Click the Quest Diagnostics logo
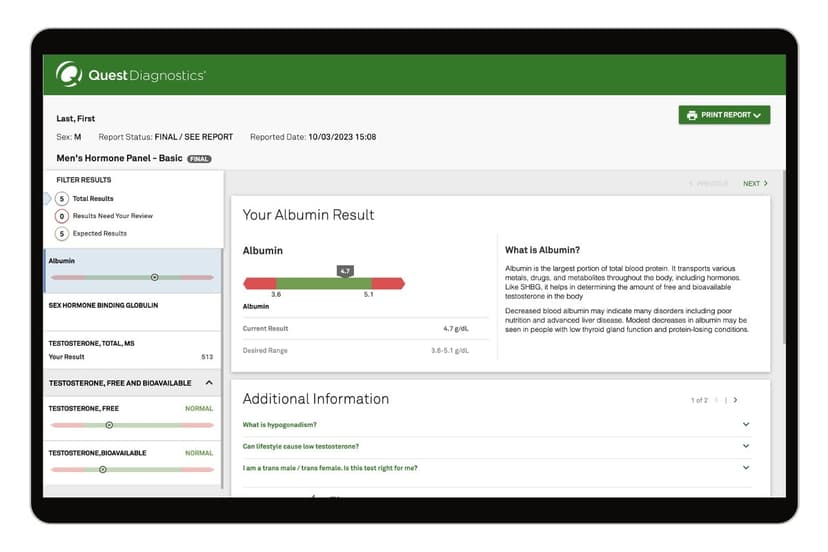 pyautogui.click(x=131, y=75)
